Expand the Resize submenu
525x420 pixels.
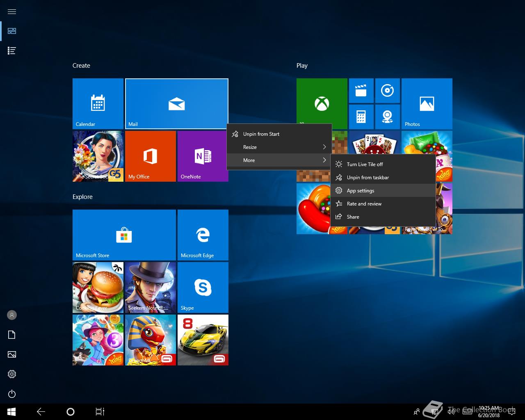click(279, 147)
